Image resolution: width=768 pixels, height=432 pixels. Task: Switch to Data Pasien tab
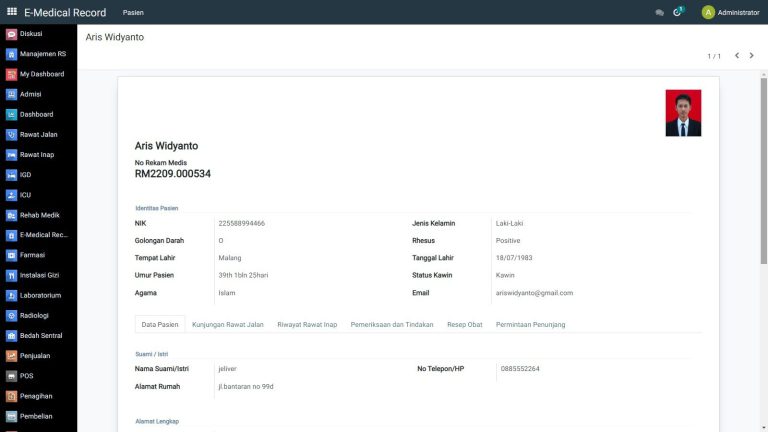pyautogui.click(x=160, y=324)
